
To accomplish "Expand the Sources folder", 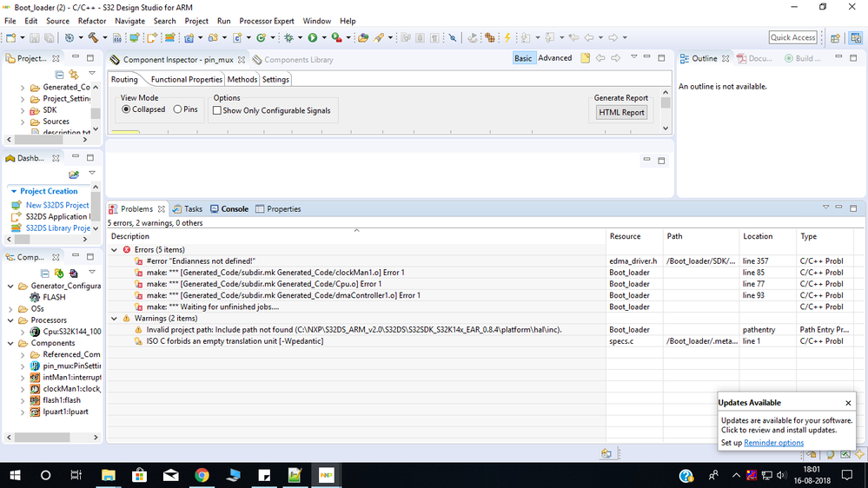I will [x=23, y=122].
